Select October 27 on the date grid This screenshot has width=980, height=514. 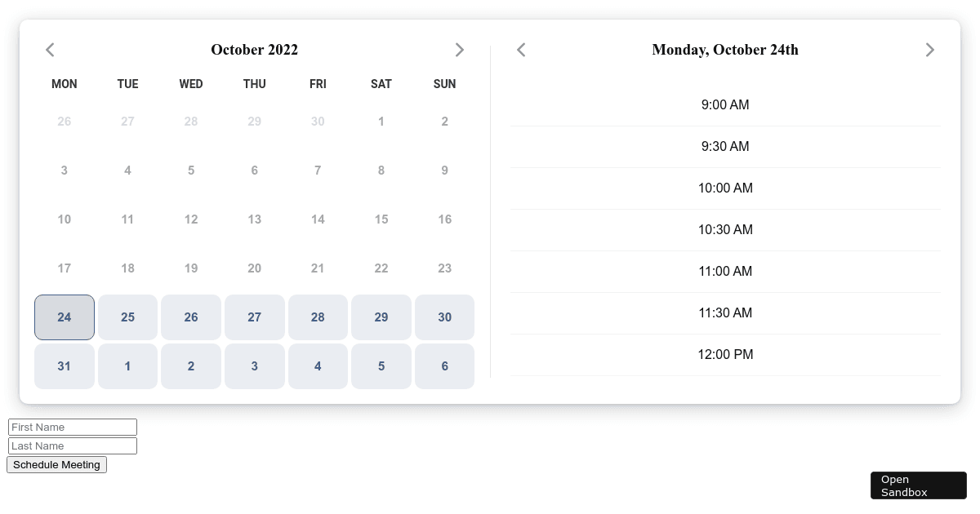[x=254, y=317]
